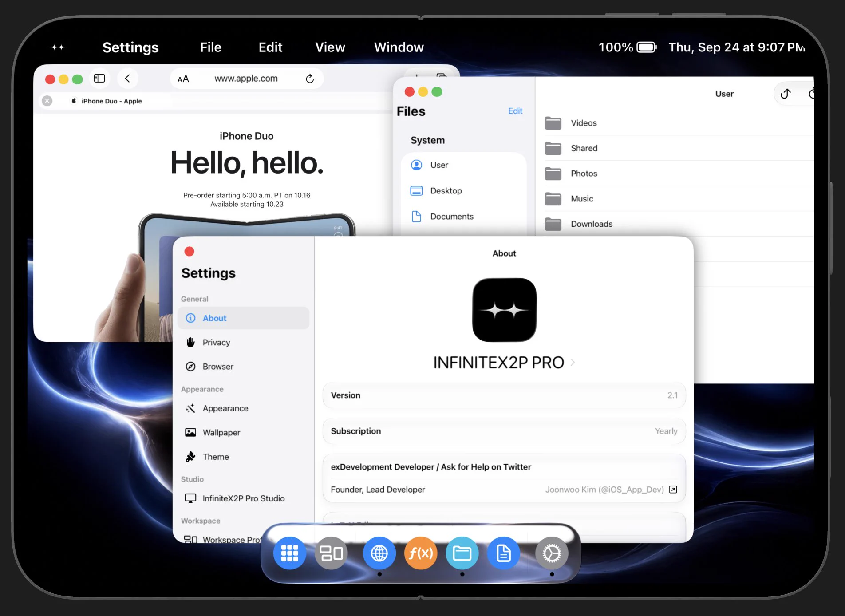Image resolution: width=845 pixels, height=616 pixels.
Task: Open Privacy settings
Action: [243, 342]
